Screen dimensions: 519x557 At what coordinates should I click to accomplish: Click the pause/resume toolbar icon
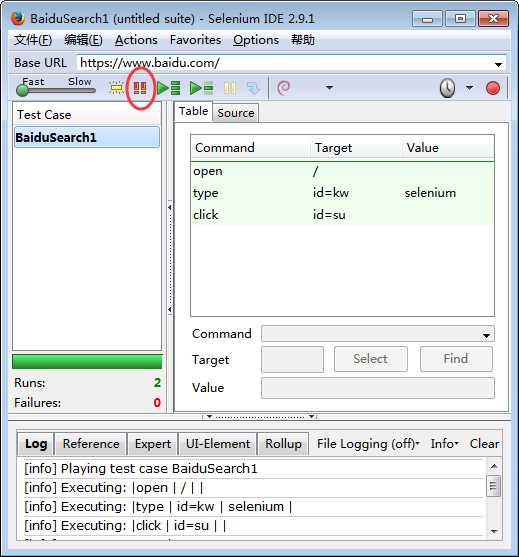tap(229, 88)
